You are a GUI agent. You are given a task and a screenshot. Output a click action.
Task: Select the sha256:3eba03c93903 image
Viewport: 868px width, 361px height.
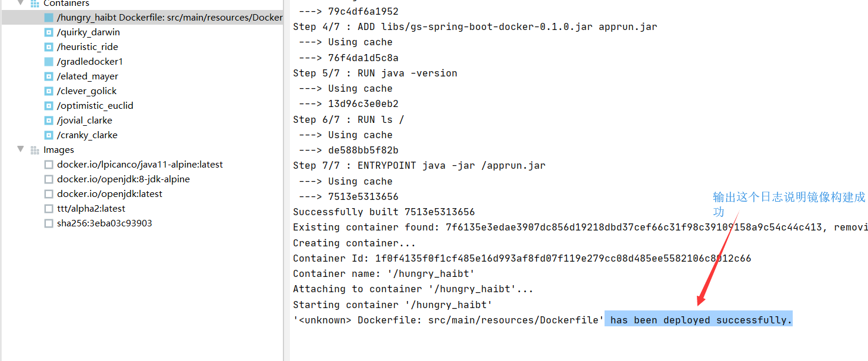(x=104, y=223)
